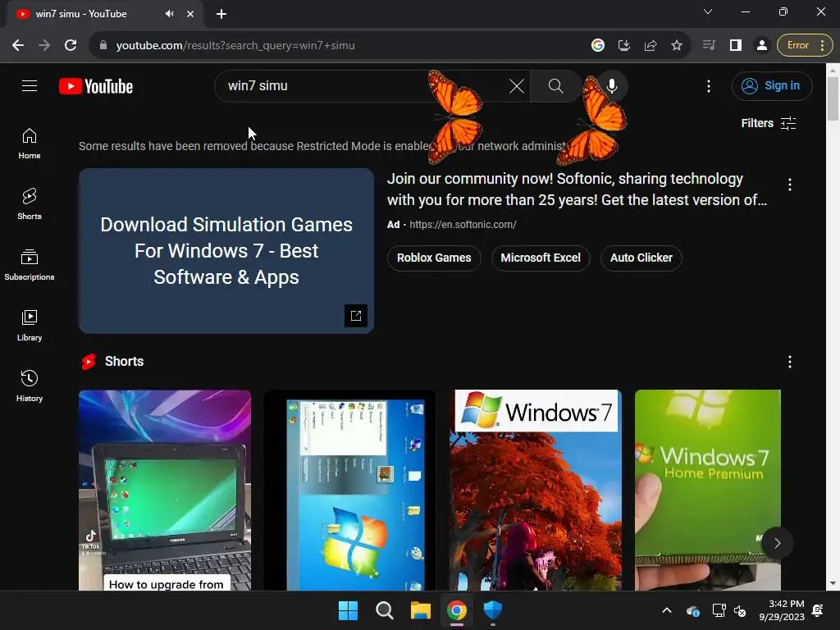The image size is (840, 630).
Task: Open the notification bell in taskbar corner
Action: pos(818,610)
